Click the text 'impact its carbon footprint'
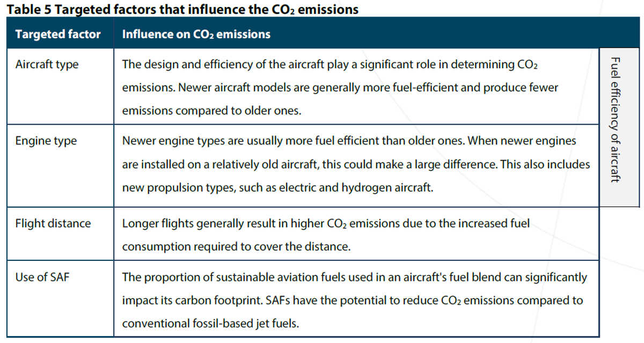 click(192, 301)
